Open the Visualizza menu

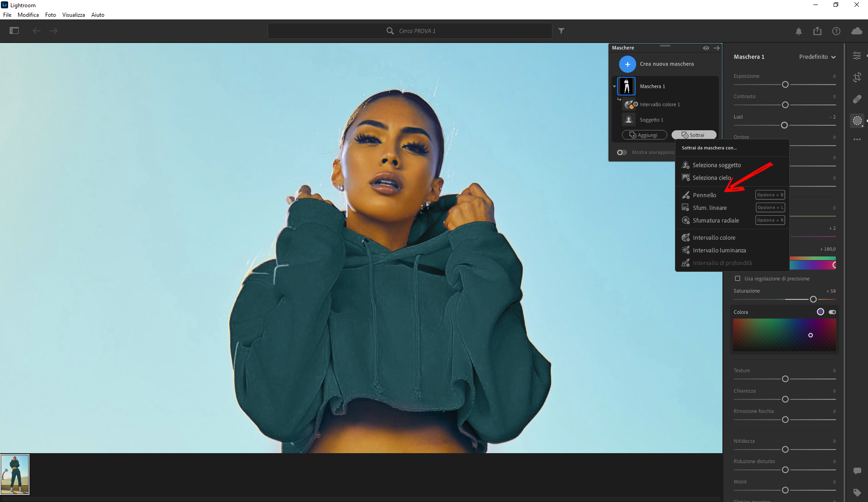[73, 15]
